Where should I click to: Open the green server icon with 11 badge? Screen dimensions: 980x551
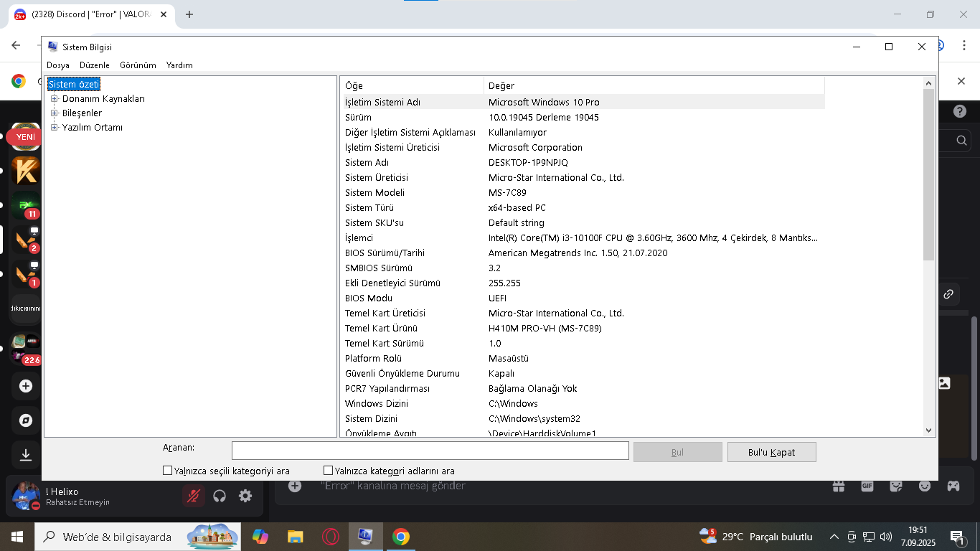point(27,205)
